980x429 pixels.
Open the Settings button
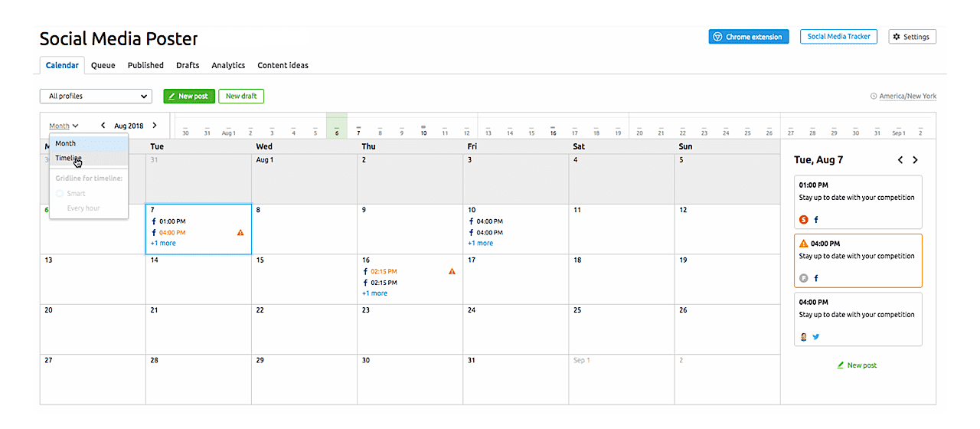[912, 37]
